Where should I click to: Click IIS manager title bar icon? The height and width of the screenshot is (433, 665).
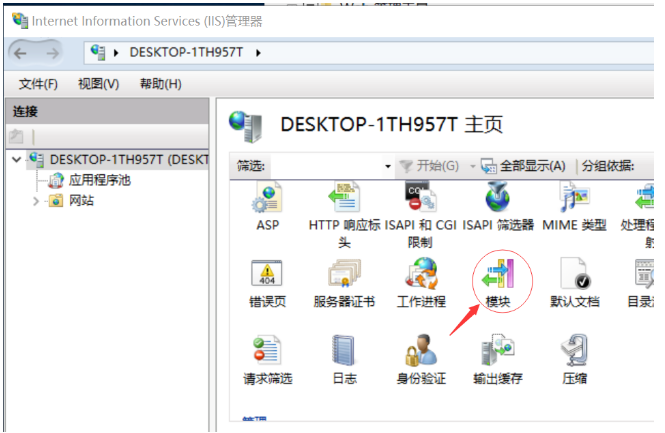20,20
